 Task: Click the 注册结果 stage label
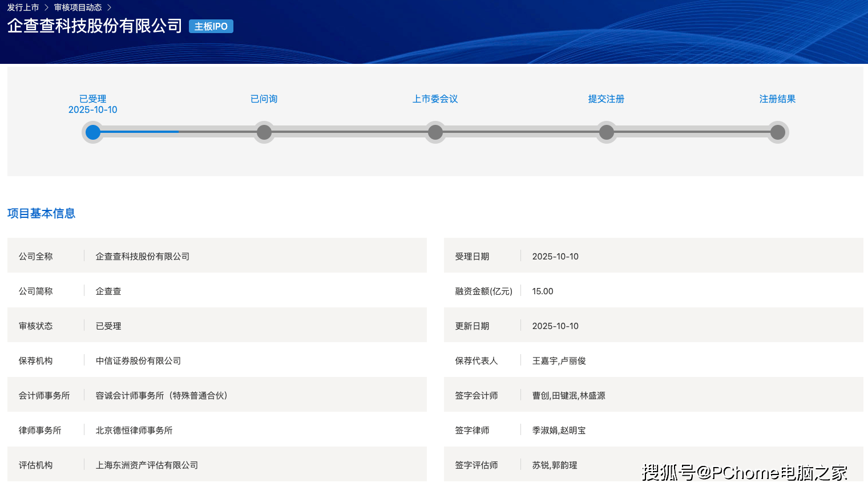point(777,99)
